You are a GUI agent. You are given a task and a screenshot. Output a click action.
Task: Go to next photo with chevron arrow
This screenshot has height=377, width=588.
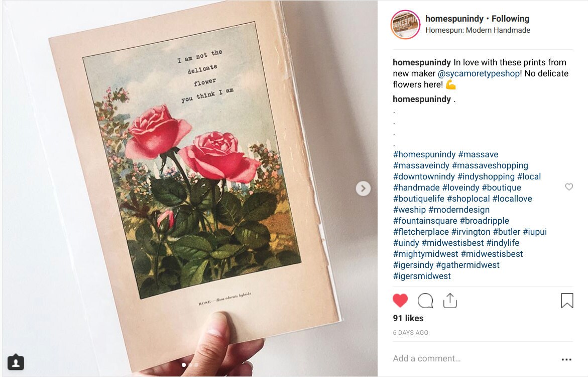pos(363,189)
